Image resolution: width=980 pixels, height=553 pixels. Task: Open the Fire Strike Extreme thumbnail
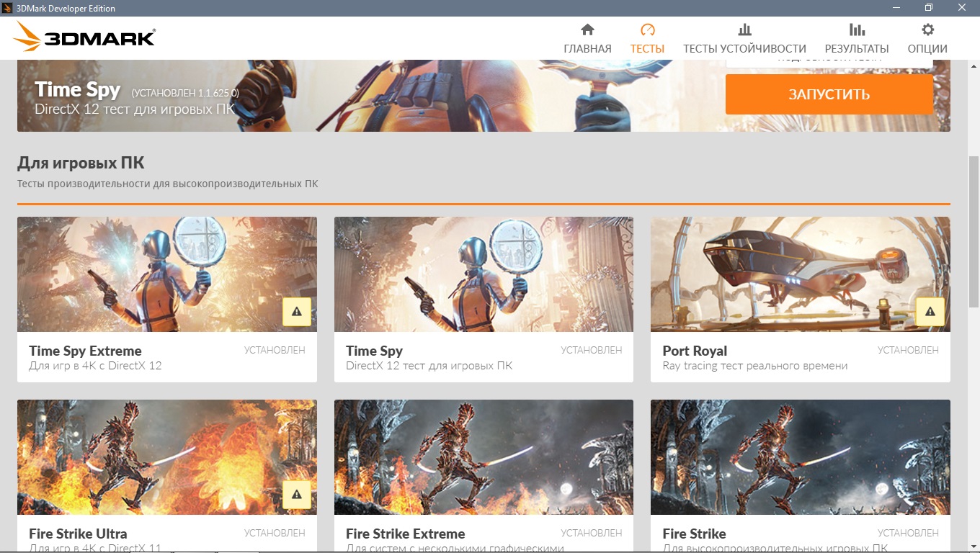[x=484, y=457]
